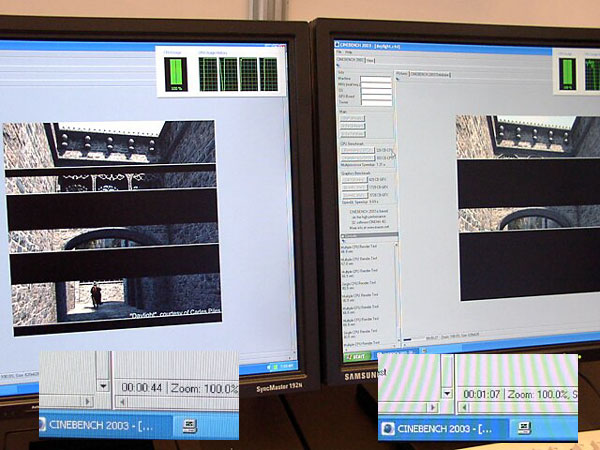Click scroll-down arrow in the left inset
This screenshot has height=450, width=600.
point(103,386)
